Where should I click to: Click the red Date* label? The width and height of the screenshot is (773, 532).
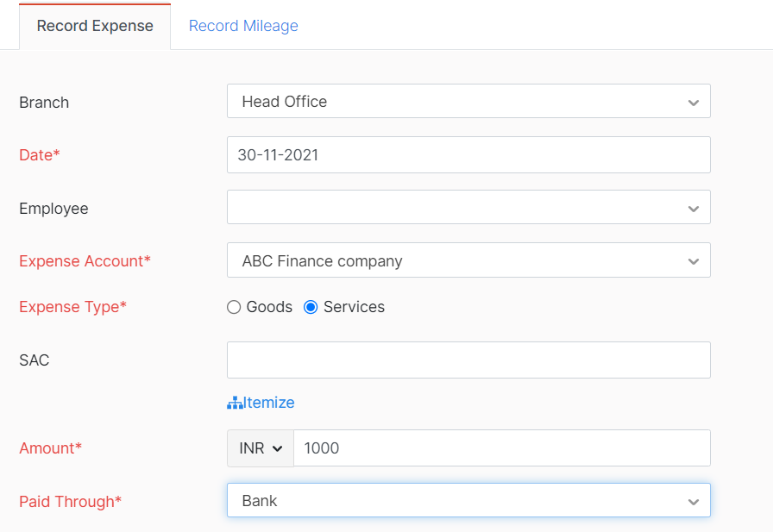[x=40, y=155]
